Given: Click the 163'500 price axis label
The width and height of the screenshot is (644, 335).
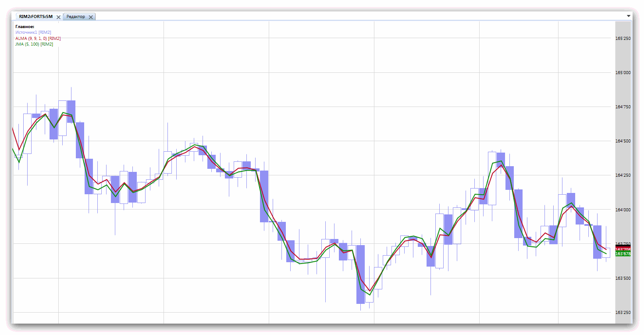Looking at the screenshot, I should point(623,278).
